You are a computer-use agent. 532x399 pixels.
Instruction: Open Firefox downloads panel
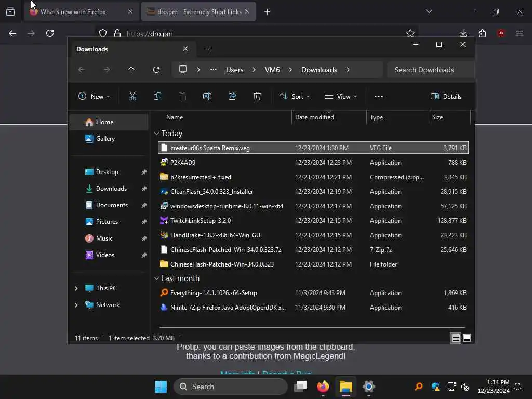pos(463,33)
